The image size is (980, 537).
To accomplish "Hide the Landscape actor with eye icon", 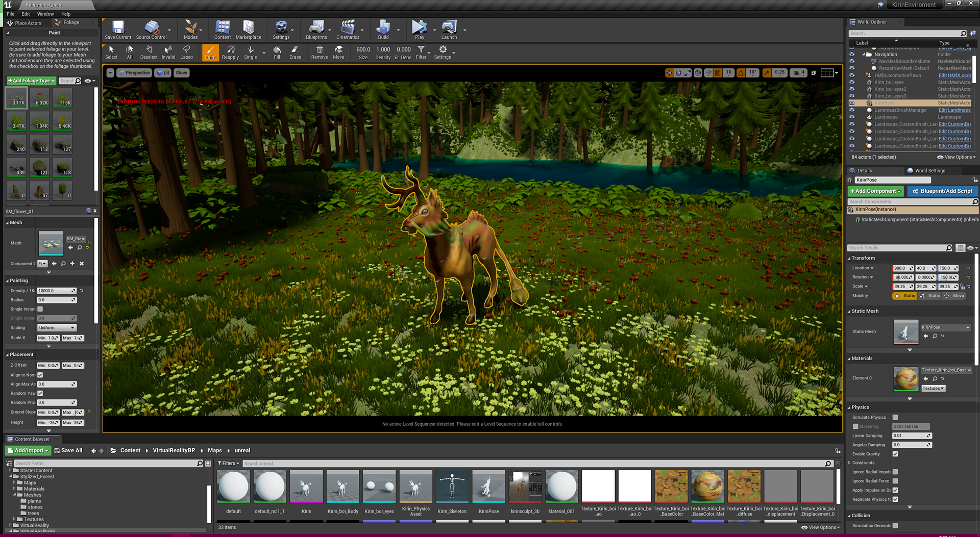I will tap(851, 117).
